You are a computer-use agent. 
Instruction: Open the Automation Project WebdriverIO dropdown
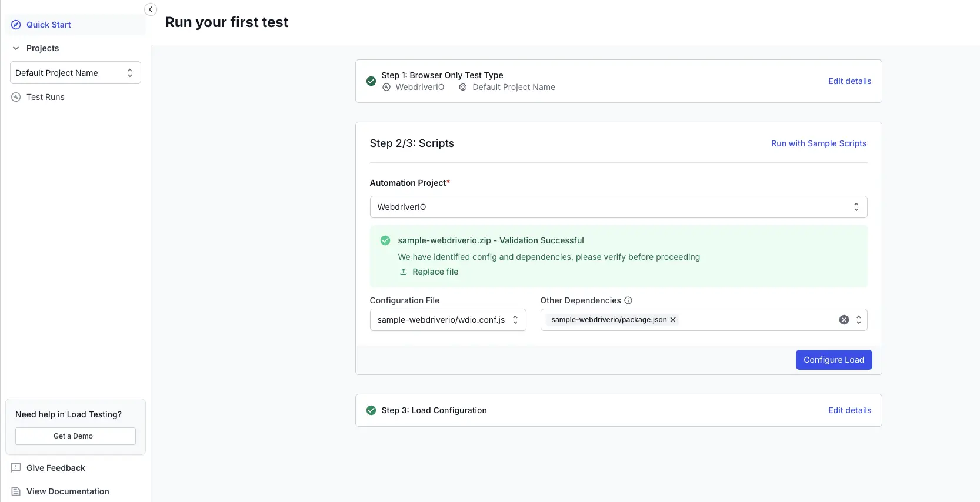618,207
